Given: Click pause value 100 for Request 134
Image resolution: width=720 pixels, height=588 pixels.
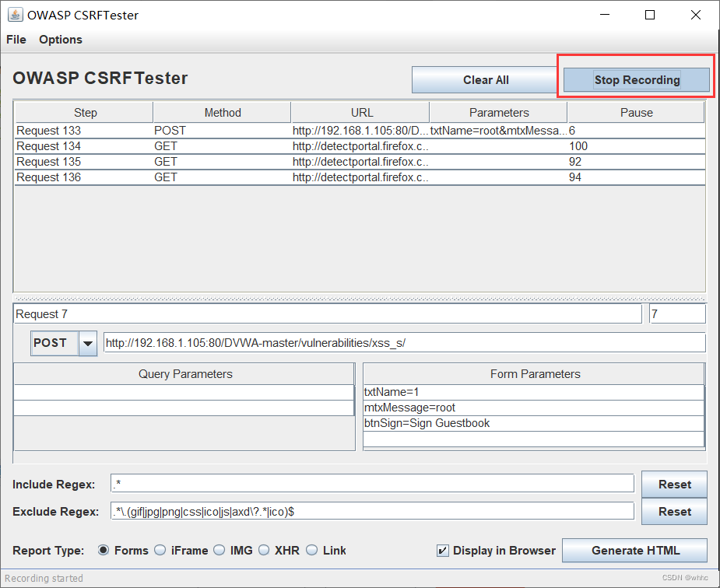Looking at the screenshot, I should [x=637, y=146].
